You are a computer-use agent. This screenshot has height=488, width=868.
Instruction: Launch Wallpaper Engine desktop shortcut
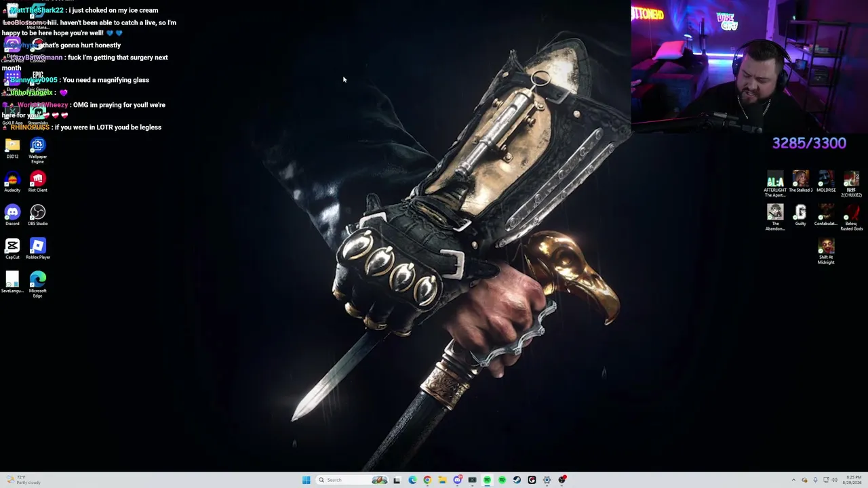[37, 150]
